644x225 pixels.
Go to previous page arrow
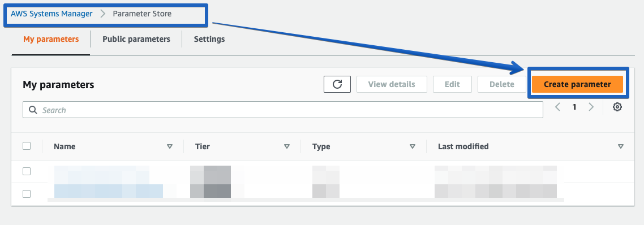(558, 107)
